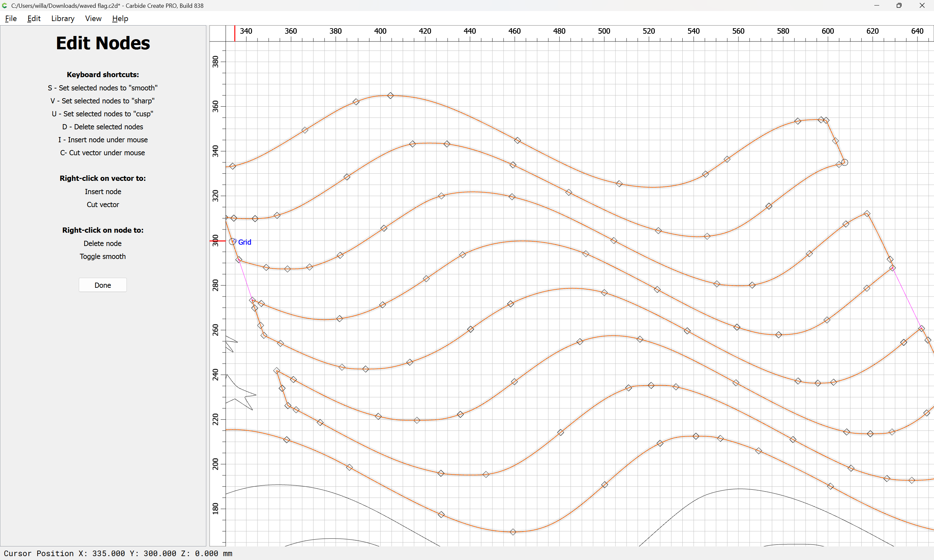Select the diamond node at the topmost wave's peak
Image resolution: width=934 pixels, height=560 pixels.
[x=390, y=96]
